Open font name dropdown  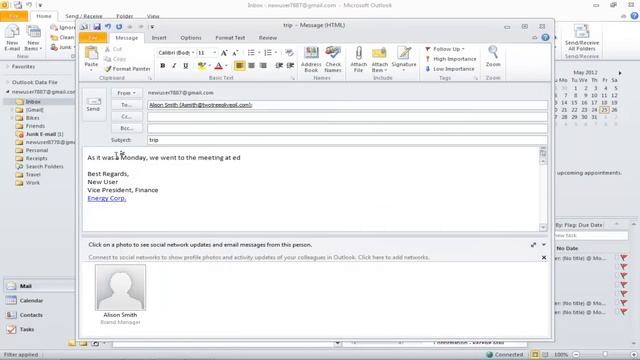point(193,53)
